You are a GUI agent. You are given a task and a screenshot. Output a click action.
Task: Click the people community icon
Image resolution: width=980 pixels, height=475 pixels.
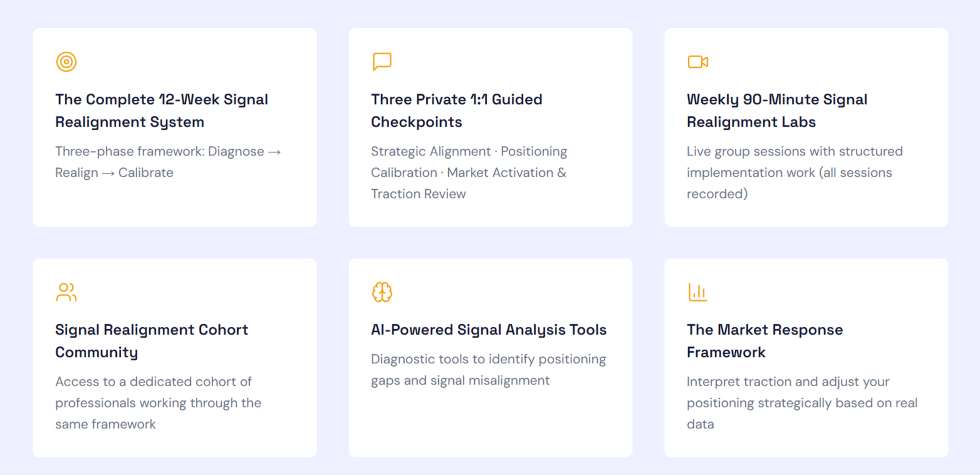coord(66,292)
